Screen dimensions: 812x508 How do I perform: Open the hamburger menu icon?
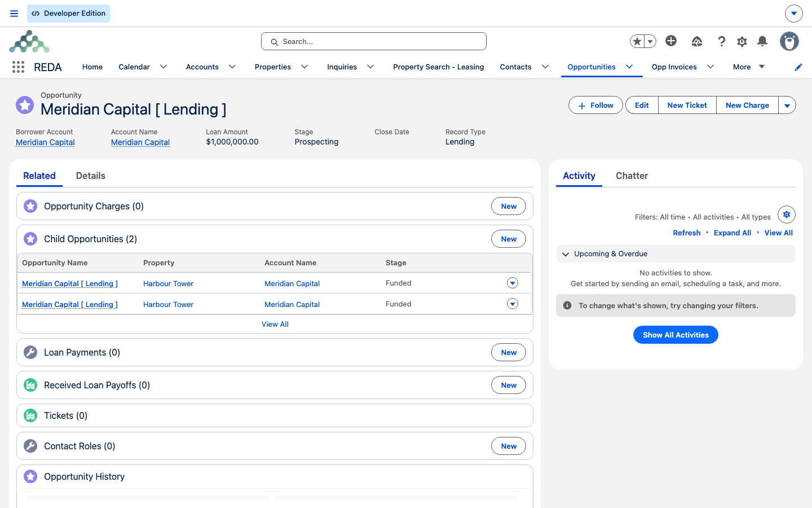pyautogui.click(x=14, y=14)
